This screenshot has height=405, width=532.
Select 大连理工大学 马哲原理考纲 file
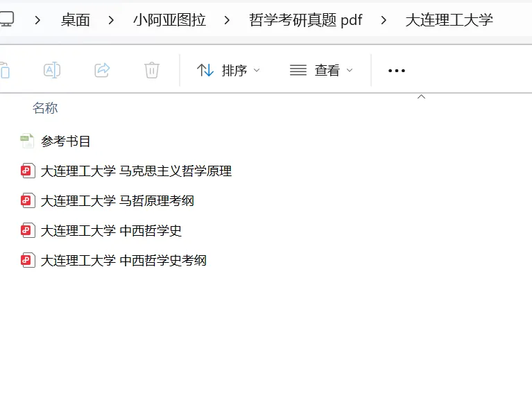point(117,201)
